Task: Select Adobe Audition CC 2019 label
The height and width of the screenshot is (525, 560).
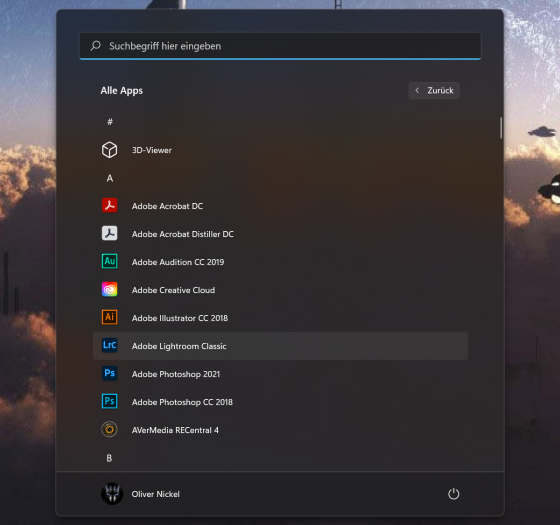Action: (178, 262)
